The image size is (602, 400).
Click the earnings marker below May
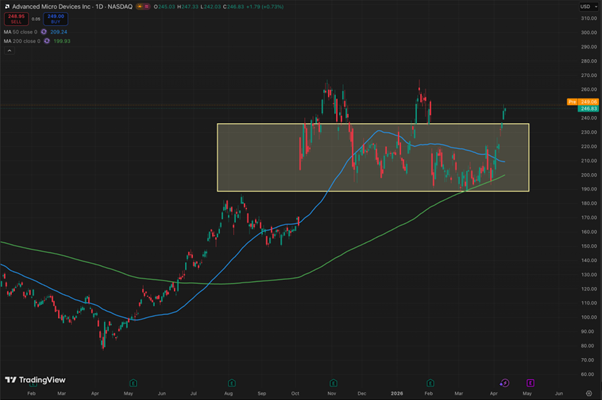[132, 381]
